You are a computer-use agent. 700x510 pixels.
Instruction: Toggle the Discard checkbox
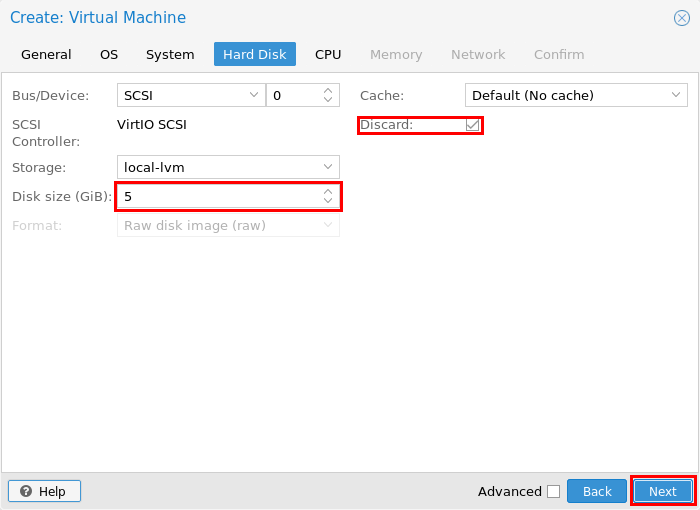(x=472, y=125)
